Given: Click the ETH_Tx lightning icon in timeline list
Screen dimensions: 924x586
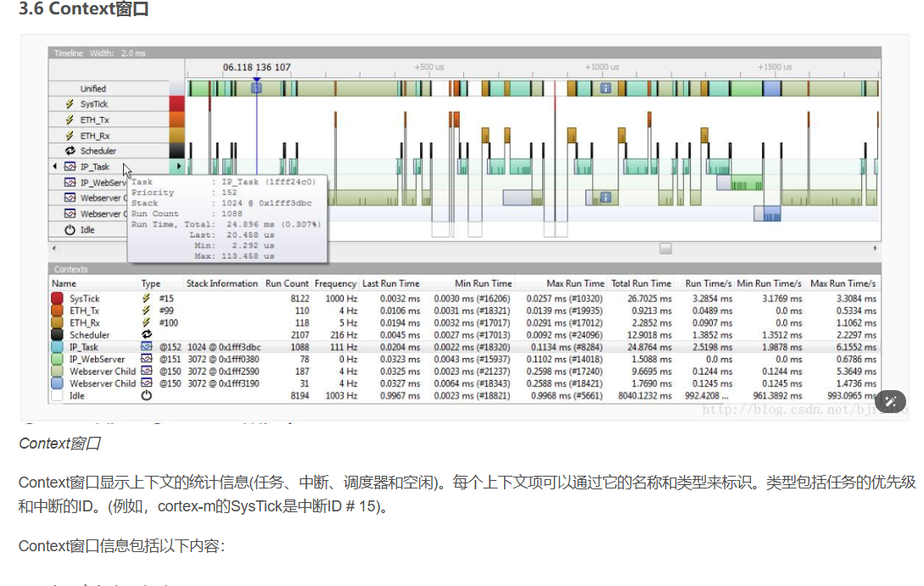Looking at the screenshot, I should (x=70, y=120).
